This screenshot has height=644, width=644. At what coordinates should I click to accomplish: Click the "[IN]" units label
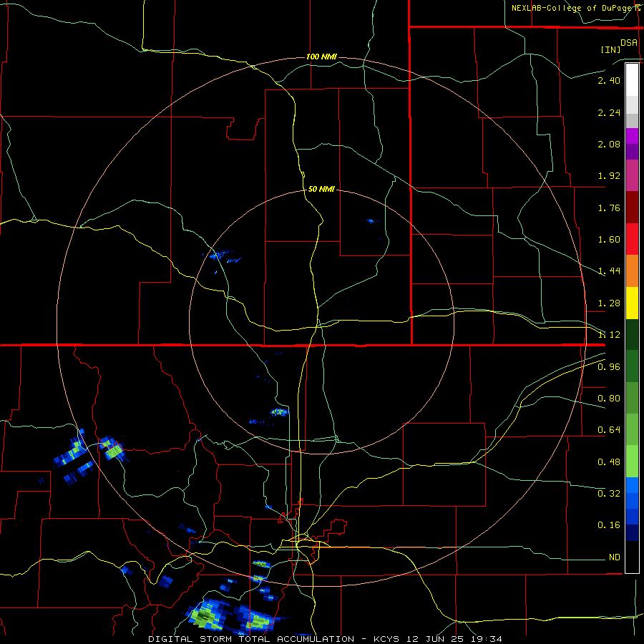point(610,49)
